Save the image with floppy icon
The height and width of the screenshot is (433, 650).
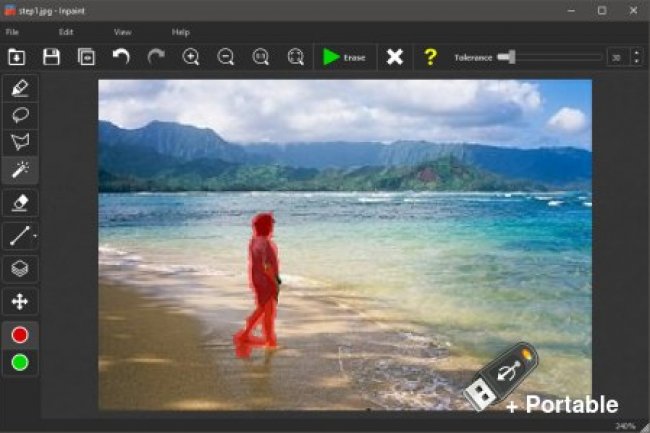51,57
